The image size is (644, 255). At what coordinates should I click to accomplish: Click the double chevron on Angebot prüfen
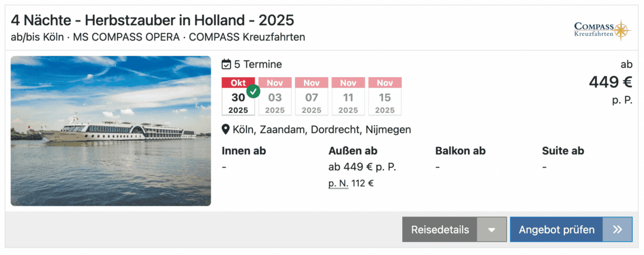[618, 229]
